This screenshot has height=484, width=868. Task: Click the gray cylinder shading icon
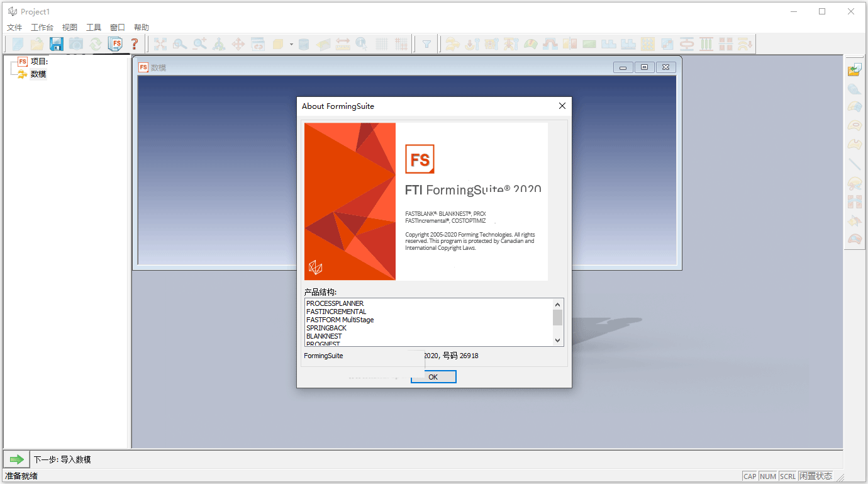(x=304, y=43)
